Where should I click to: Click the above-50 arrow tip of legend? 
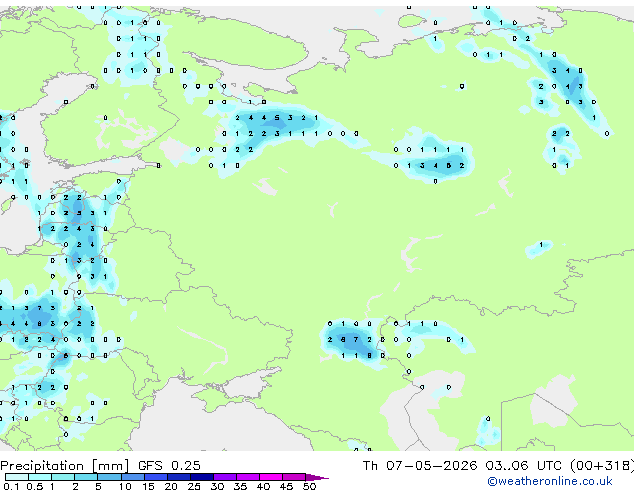point(317,477)
